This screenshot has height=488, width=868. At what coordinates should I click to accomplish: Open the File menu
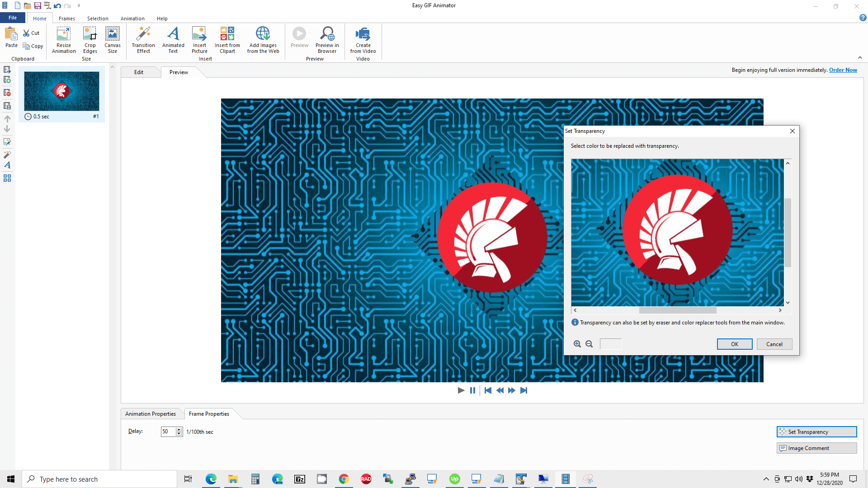(13, 18)
